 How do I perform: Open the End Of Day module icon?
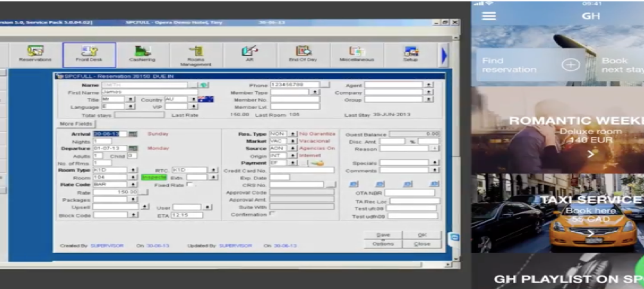click(x=303, y=55)
